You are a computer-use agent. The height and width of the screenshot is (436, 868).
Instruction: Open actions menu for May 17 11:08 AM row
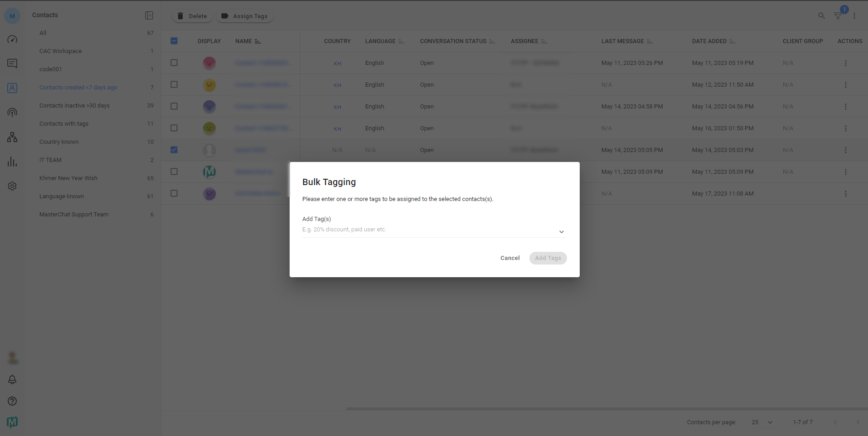click(x=846, y=194)
